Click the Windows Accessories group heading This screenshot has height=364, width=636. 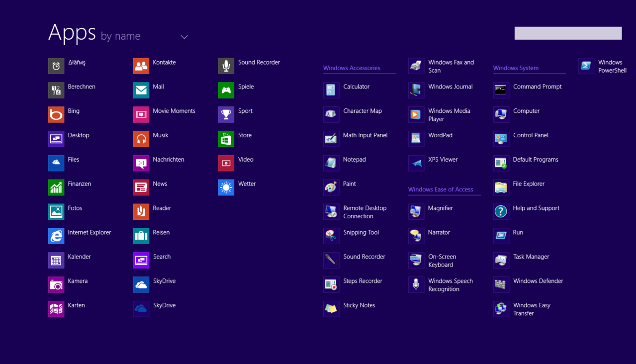tap(351, 68)
